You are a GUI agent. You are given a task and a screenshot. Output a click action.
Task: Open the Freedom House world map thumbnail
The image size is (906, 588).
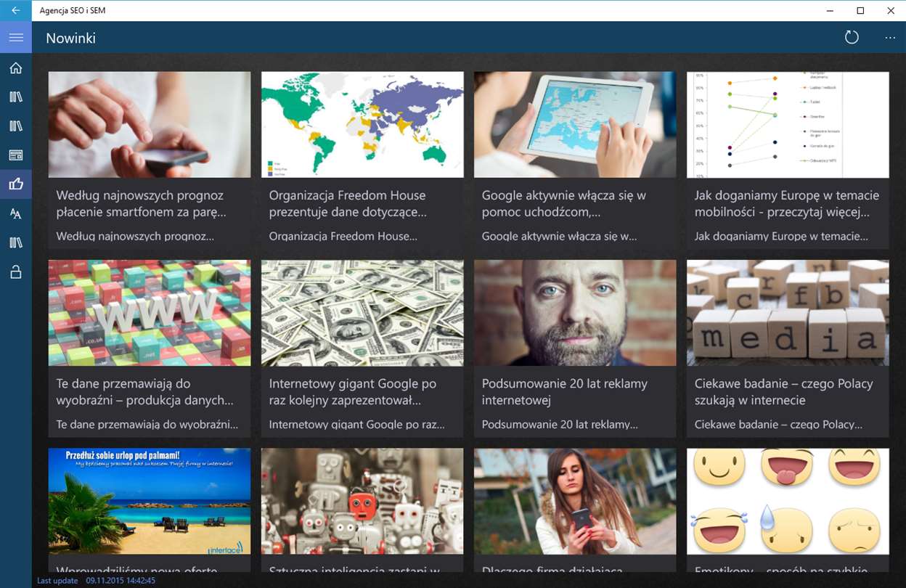362,124
